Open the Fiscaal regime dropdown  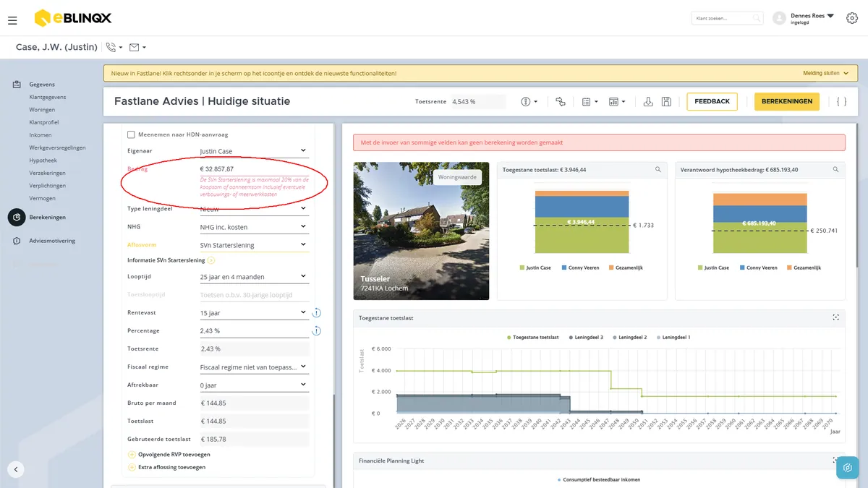(254, 367)
